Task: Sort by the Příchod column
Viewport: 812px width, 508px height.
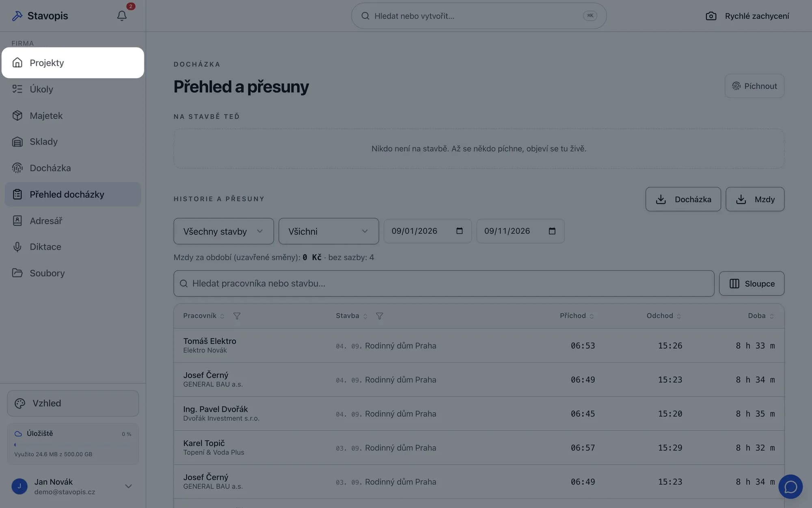Action: (x=577, y=316)
